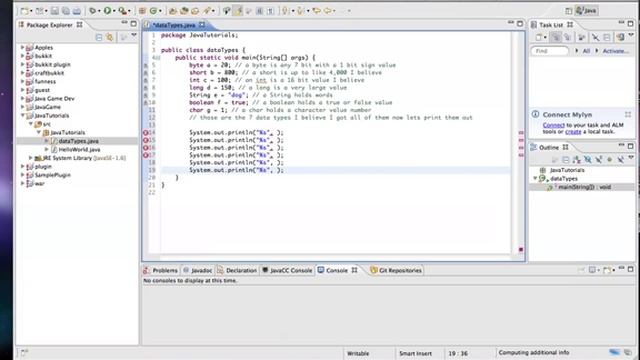Maximize the editor area
Image resolution: width=640 pixels, height=360 pixels.
click(x=520, y=24)
